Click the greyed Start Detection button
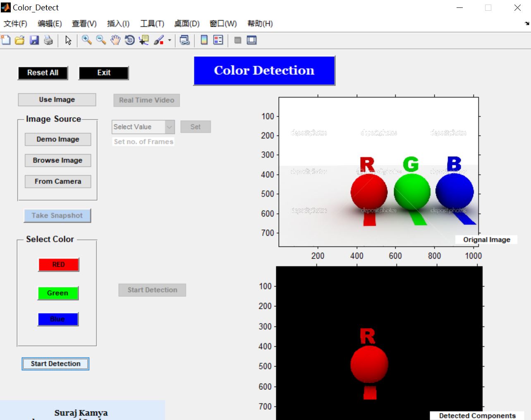The width and height of the screenshot is (531, 420). (x=152, y=290)
